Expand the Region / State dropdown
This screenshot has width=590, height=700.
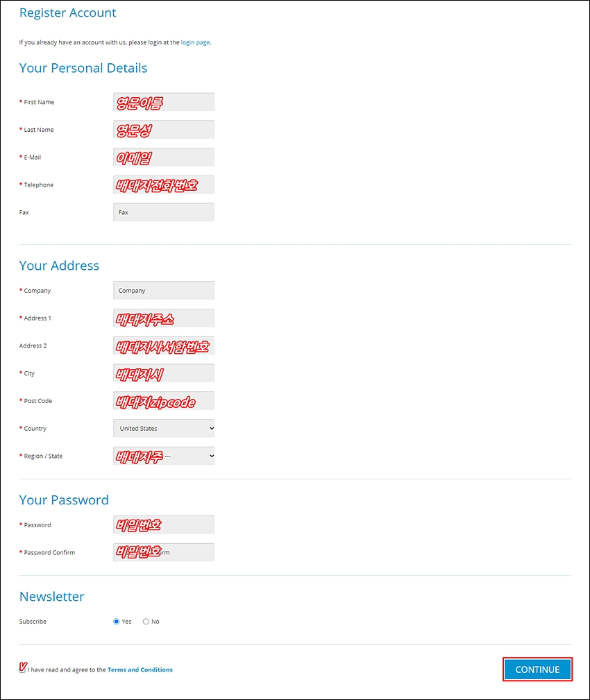click(x=164, y=456)
